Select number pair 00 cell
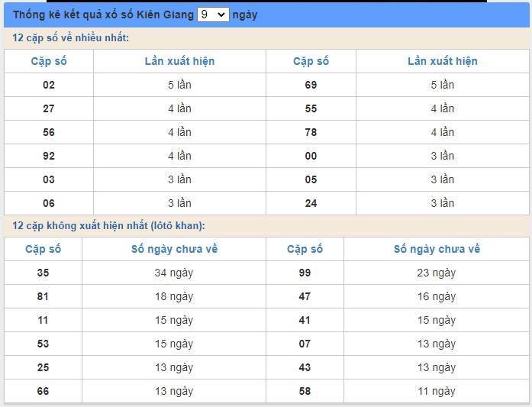The height and width of the screenshot is (407, 532). (x=311, y=156)
